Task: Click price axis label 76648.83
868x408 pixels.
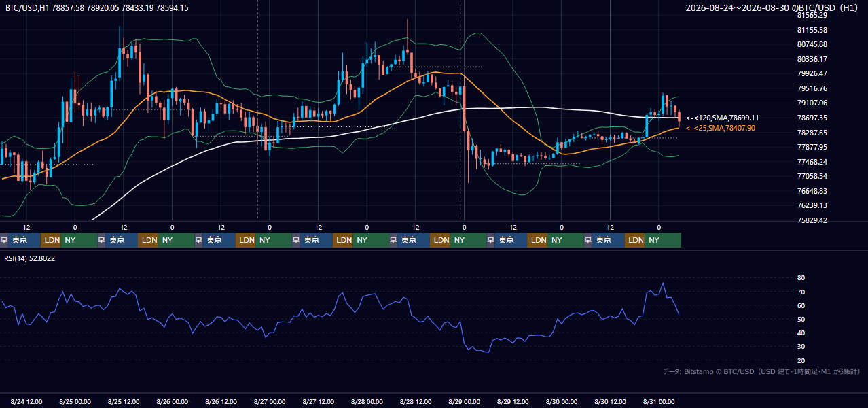Action: coord(812,191)
